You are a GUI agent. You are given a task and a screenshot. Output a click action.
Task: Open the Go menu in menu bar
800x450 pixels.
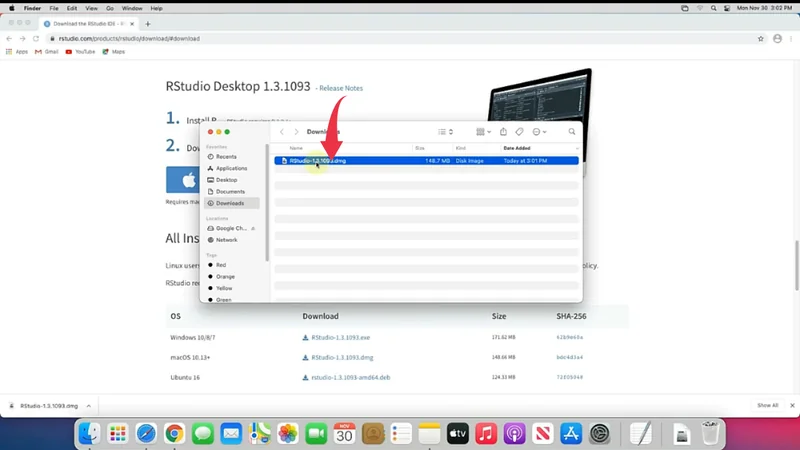(x=109, y=7)
